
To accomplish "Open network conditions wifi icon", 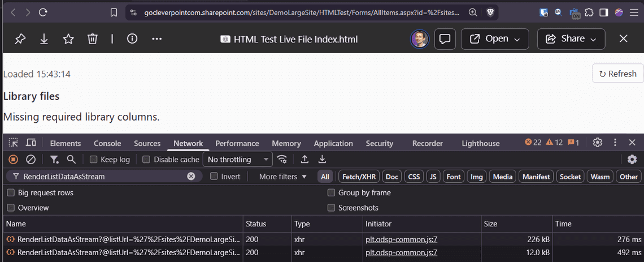I will [x=282, y=160].
